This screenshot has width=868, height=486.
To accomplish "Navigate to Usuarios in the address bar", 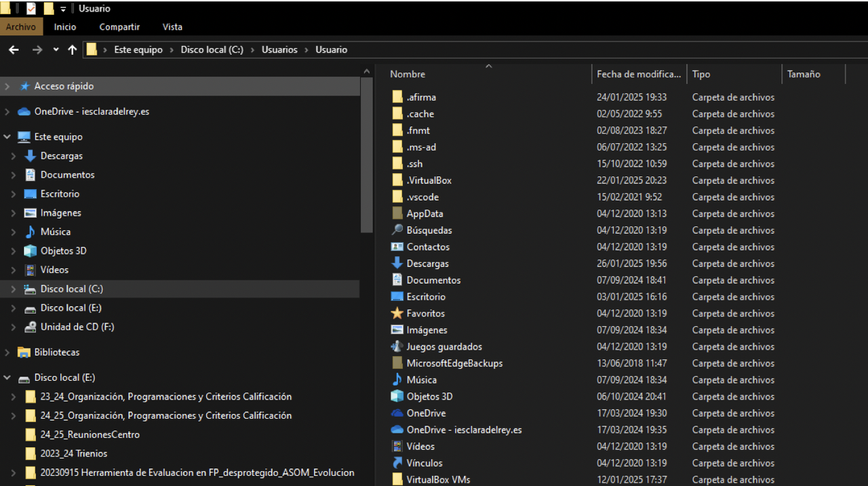I will coord(279,49).
